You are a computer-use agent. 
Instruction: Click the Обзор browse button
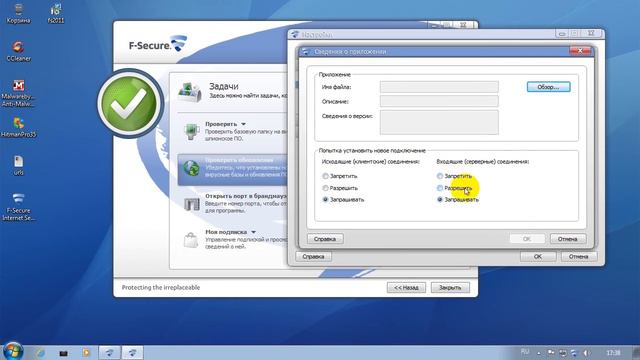pos(548,87)
